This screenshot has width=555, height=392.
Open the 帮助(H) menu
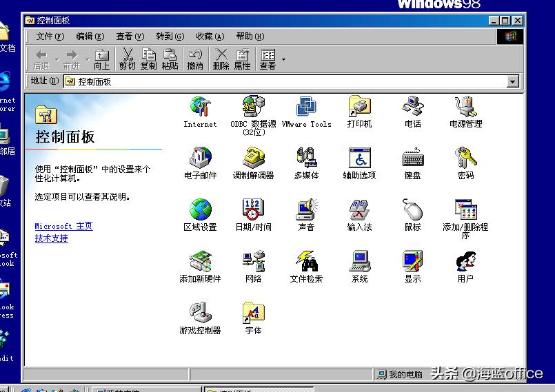250,37
